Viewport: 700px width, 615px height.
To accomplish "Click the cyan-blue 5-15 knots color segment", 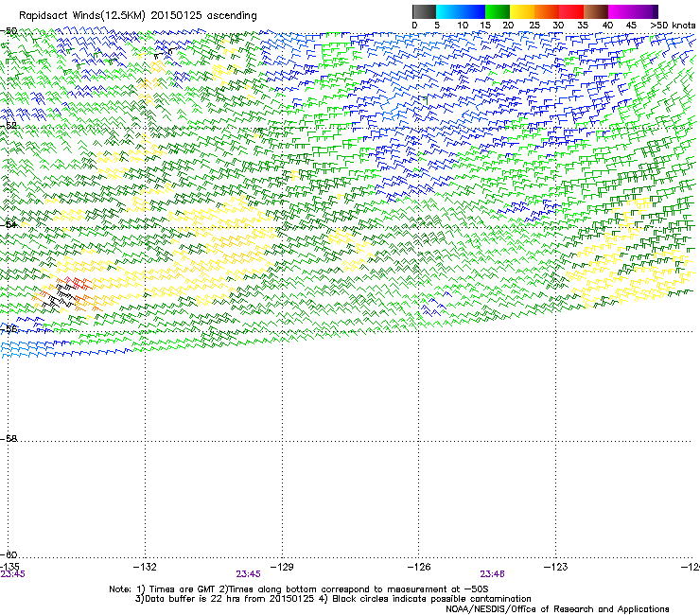I will 461,11.
